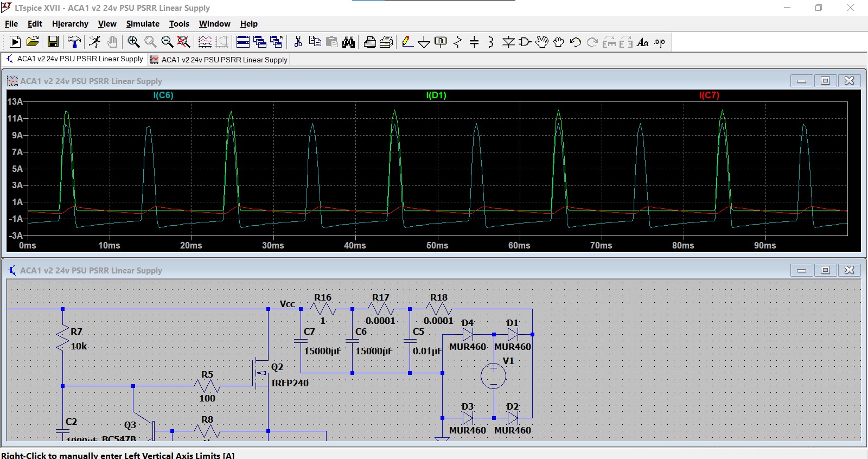The image size is (868, 459).
Task: Click the Halt hand icon
Action: 112,42
